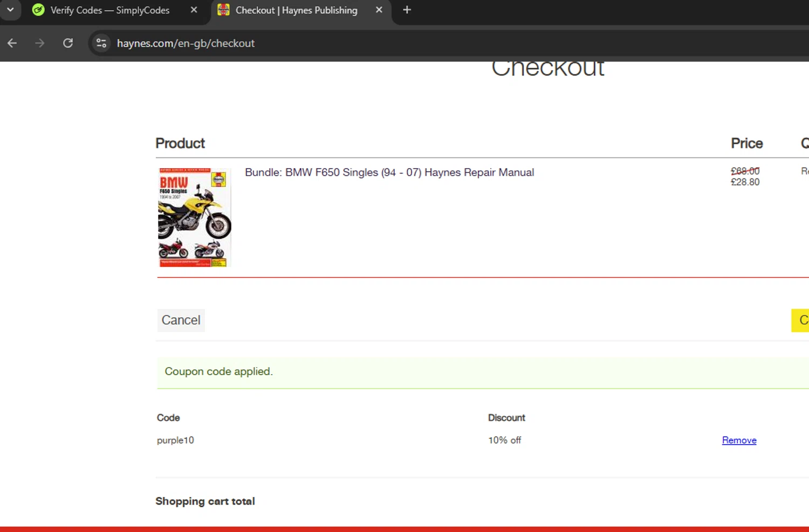The height and width of the screenshot is (532, 809).
Task: Switch to Checkout Haynes Publishing tab
Action: (296, 10)
